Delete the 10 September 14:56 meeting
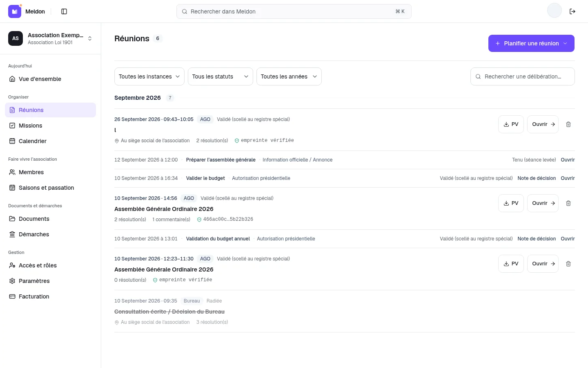Viewport: 588px width, 368px height. 568,203
